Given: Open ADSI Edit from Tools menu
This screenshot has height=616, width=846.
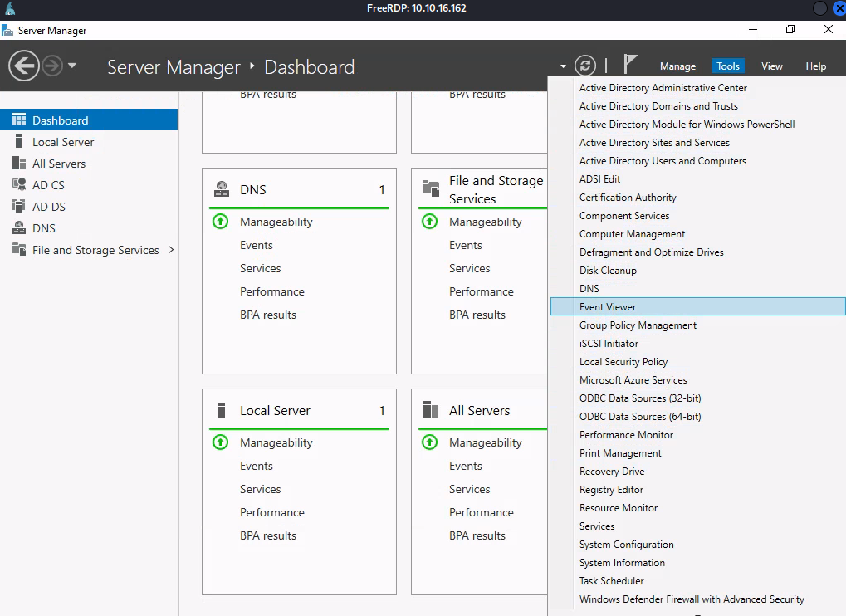Looking at the screenshot, I should (698, 179).
